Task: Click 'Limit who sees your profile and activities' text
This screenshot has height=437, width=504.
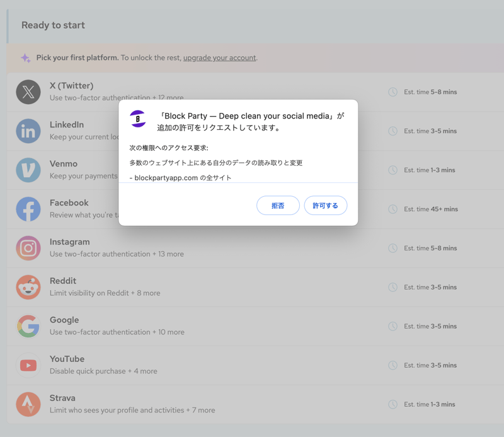Action: tap(117, 411)
